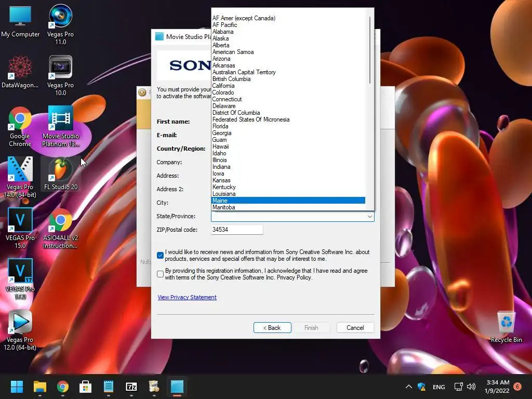Open the taskbar clock and date
Screen dimensions: 532x399
coord(497,387)
